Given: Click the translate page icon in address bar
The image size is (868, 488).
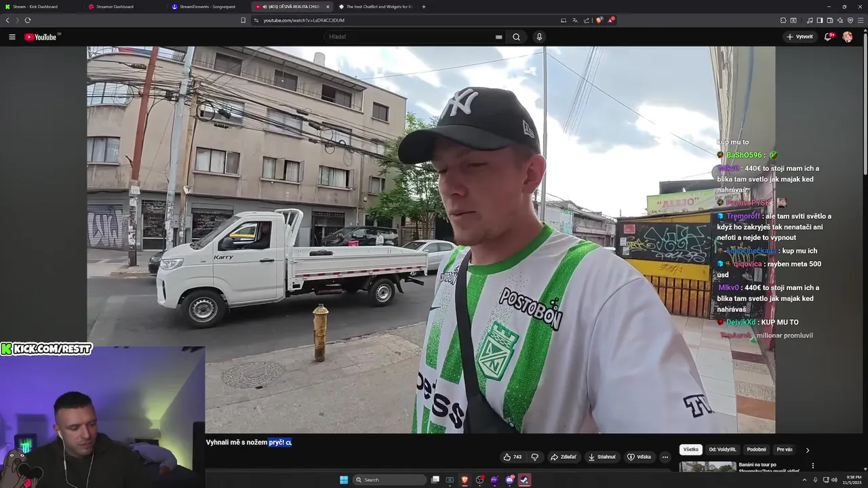Looking at the screenshot, I should (574, 20).
